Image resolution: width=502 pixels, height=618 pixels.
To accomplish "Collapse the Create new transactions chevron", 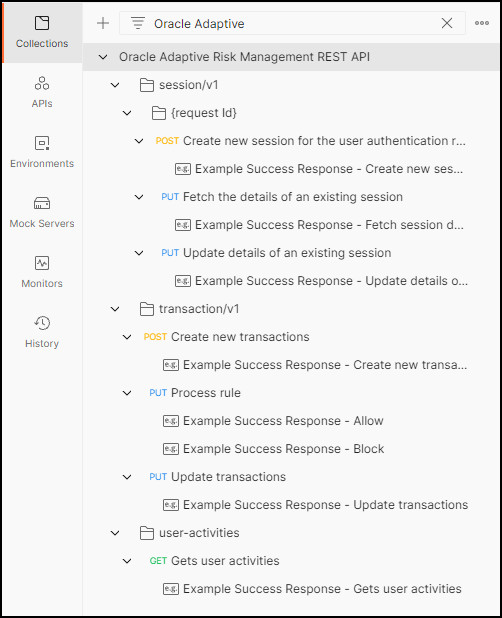I will pyautogui.click(x=127, y=337).
